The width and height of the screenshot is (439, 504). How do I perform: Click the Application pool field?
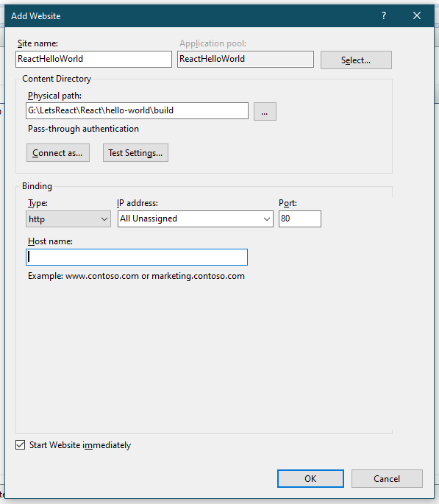tap(246, 59)
